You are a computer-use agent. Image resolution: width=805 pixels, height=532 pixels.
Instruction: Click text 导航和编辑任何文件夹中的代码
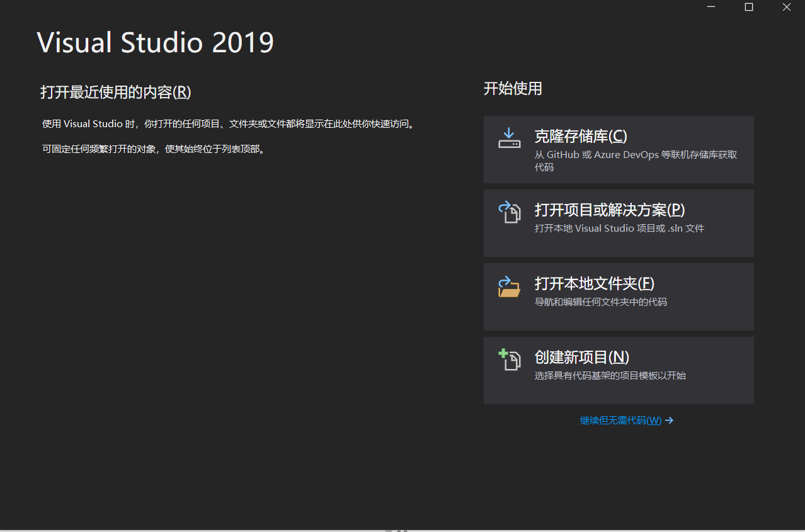pyautogui.click(x=600, y=302)
